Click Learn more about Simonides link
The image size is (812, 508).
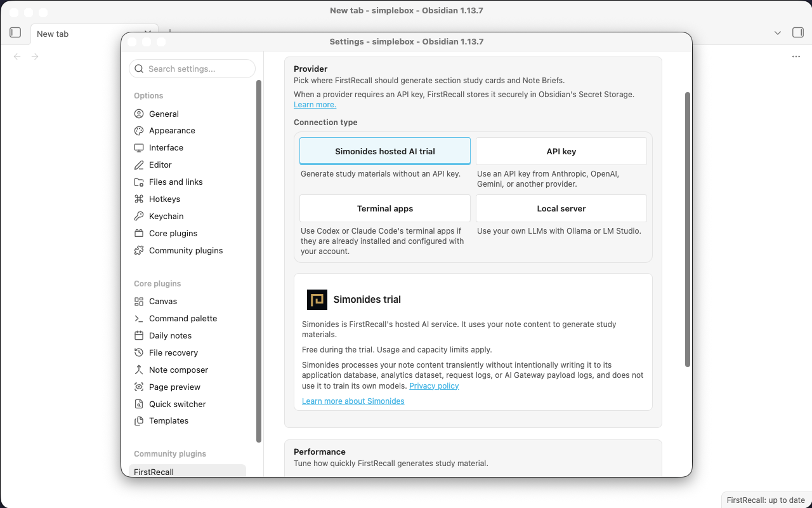pos(353,401)
